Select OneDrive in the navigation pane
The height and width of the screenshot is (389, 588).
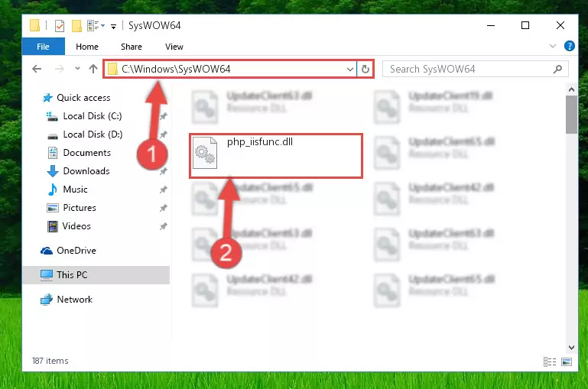(76, 251)
